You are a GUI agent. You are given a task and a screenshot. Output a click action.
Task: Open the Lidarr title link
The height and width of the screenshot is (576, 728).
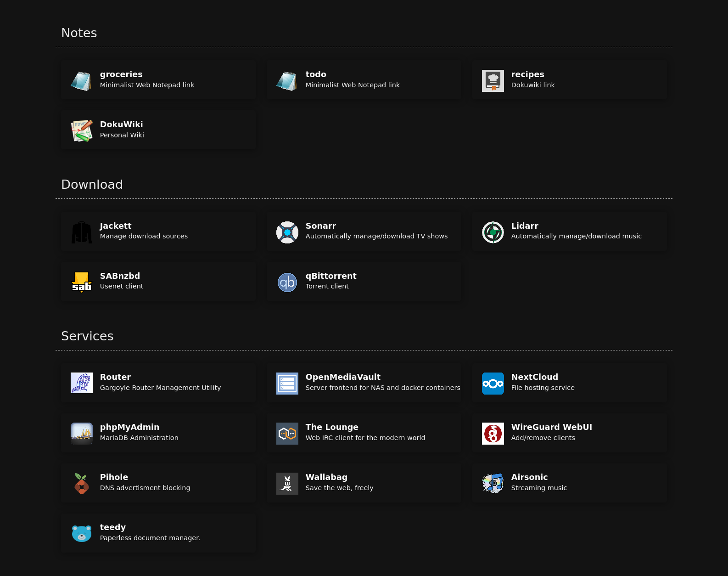click(x=525, y=226)
